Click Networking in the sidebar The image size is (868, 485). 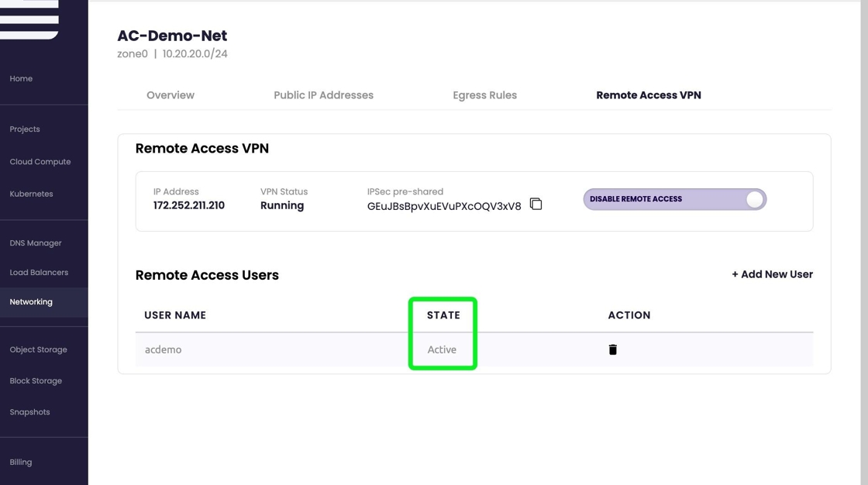(31, 302)
